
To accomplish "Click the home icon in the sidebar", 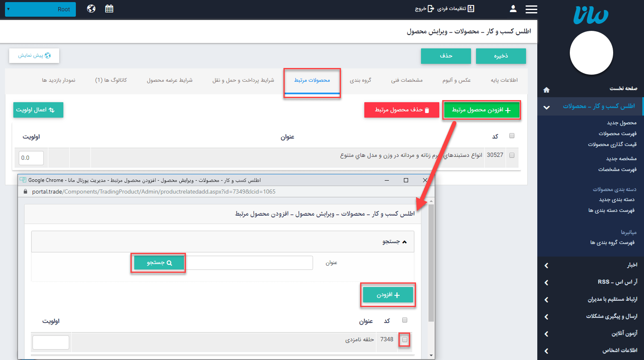I will pyautogui.click(x=546, y=89).
